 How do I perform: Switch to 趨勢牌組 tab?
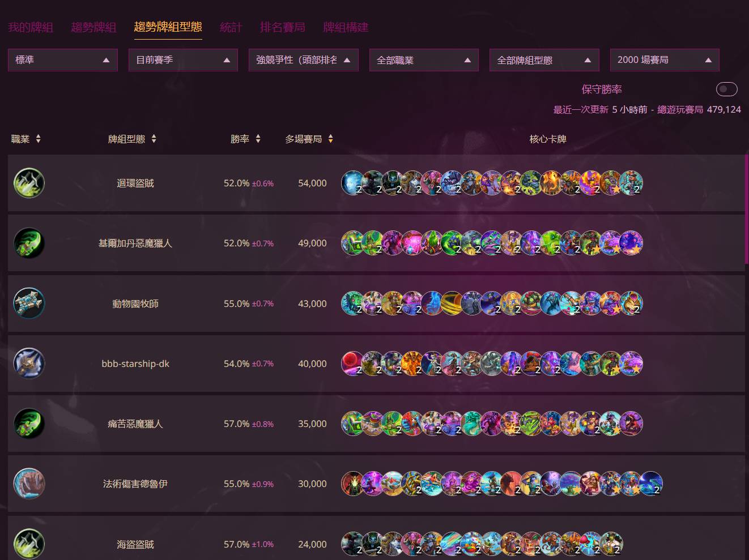pos(93,27)
